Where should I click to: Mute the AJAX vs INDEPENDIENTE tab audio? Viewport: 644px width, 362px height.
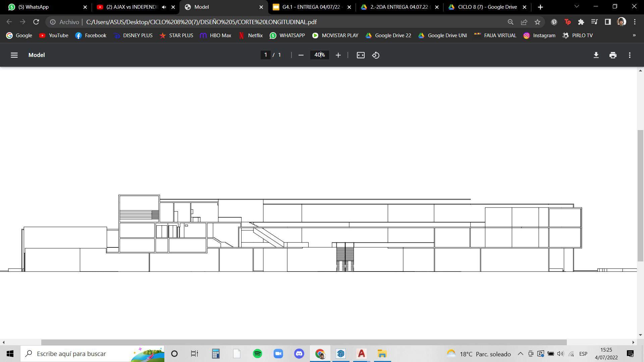tap(164, 7)
